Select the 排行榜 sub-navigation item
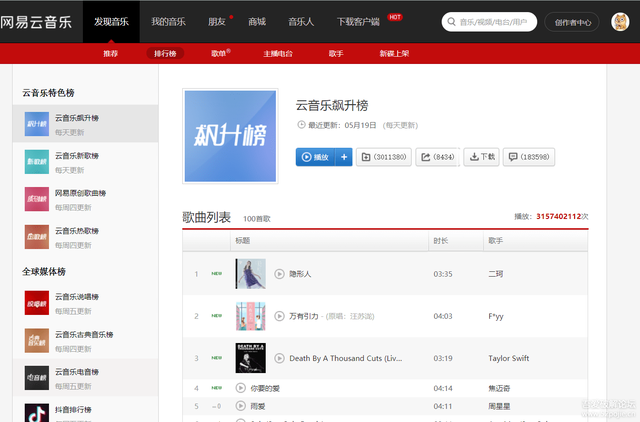Image resolution: width=640 pixels, height=422 pixels. pyautogui.click(x=165, y=53)
